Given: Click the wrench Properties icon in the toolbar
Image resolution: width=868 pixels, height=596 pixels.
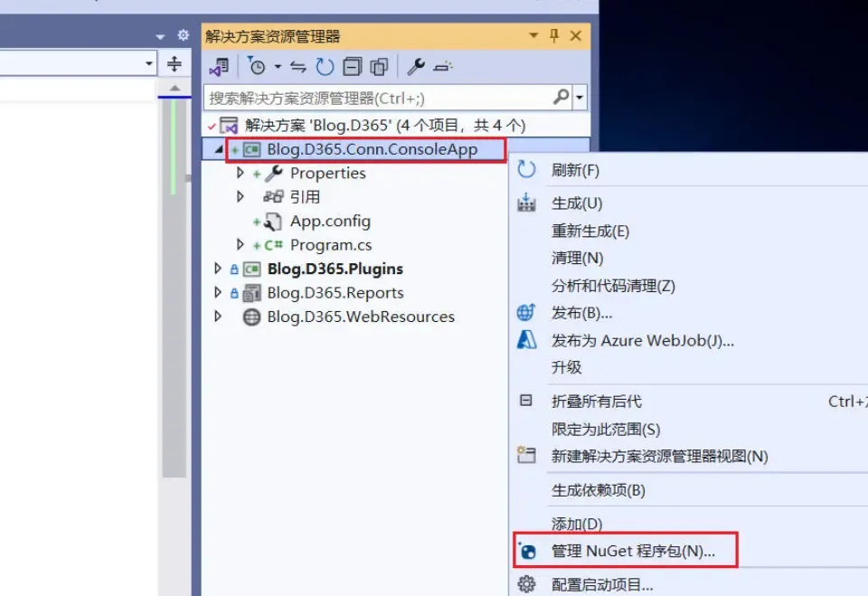Looking at the screenshot, I should point(416,66).
